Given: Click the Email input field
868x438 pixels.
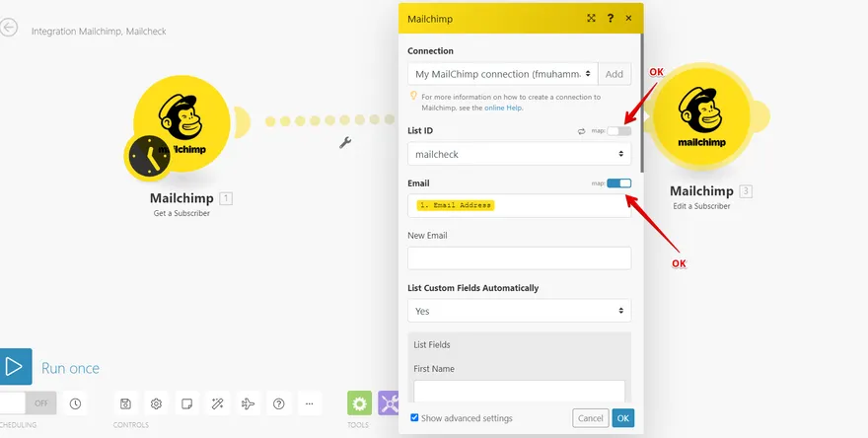Looking at the screenshot, I should click(x=519, y=205).
